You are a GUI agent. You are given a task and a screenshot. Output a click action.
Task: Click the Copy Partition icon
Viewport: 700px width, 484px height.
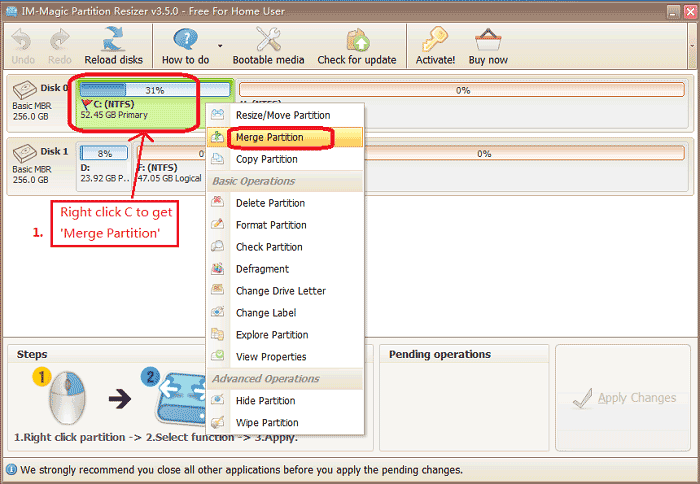217,159
